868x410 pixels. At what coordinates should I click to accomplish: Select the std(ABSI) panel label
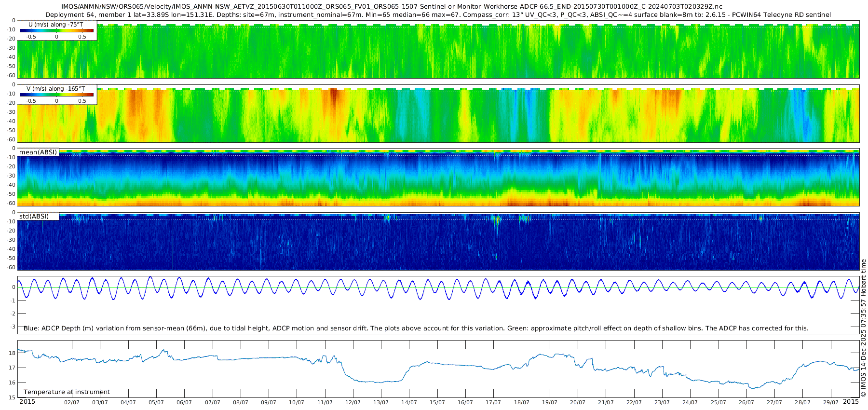(x=34, y=216)
